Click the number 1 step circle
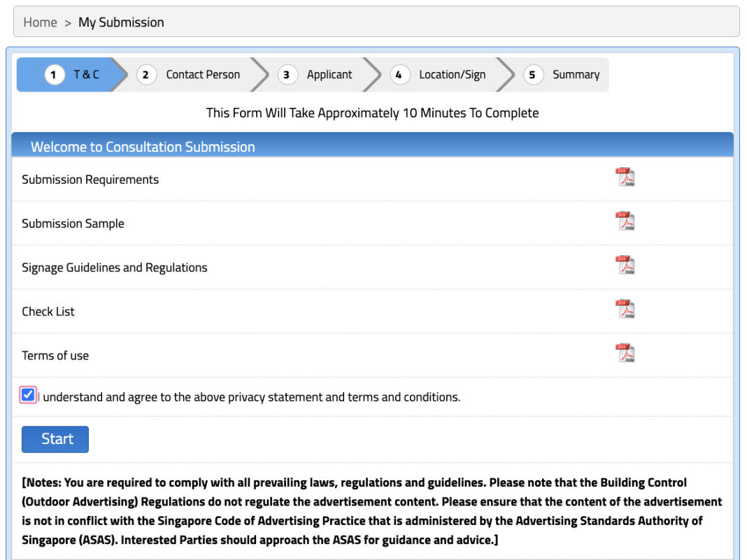Viewport: 747px width, 560px height. (x=55, y=75)
